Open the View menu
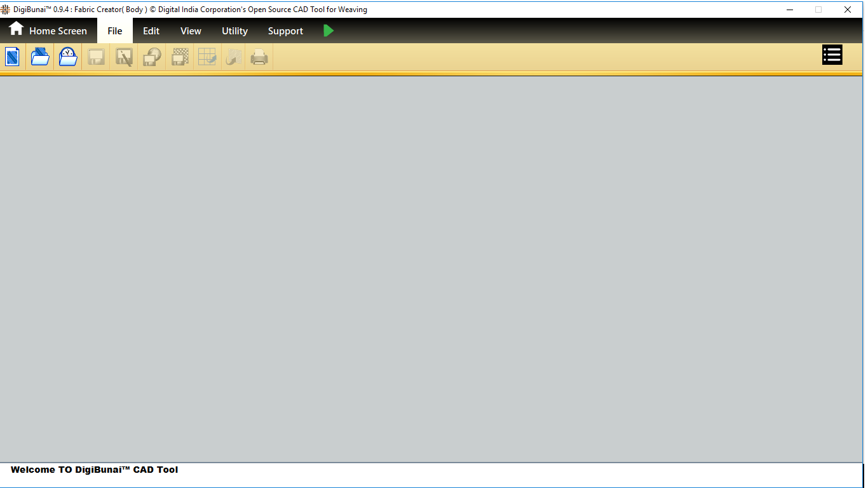Screen dimensions: 868x488 pos(191,30)
